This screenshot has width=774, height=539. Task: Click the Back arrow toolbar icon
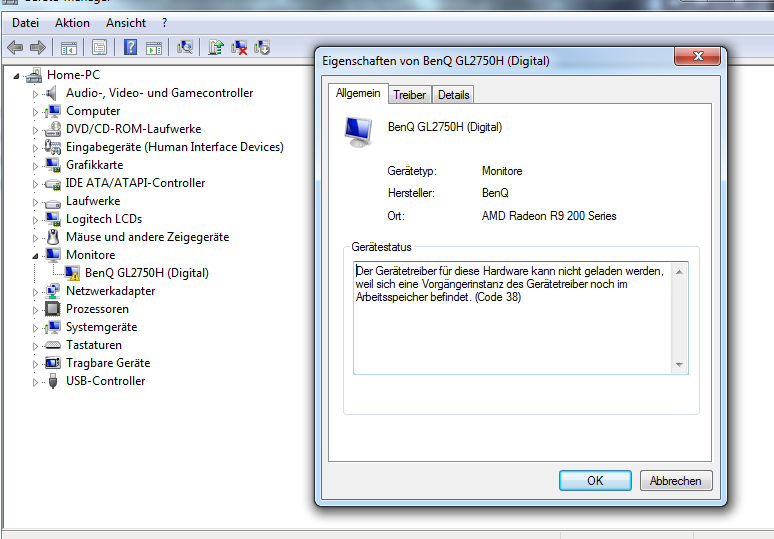[15, 48]
